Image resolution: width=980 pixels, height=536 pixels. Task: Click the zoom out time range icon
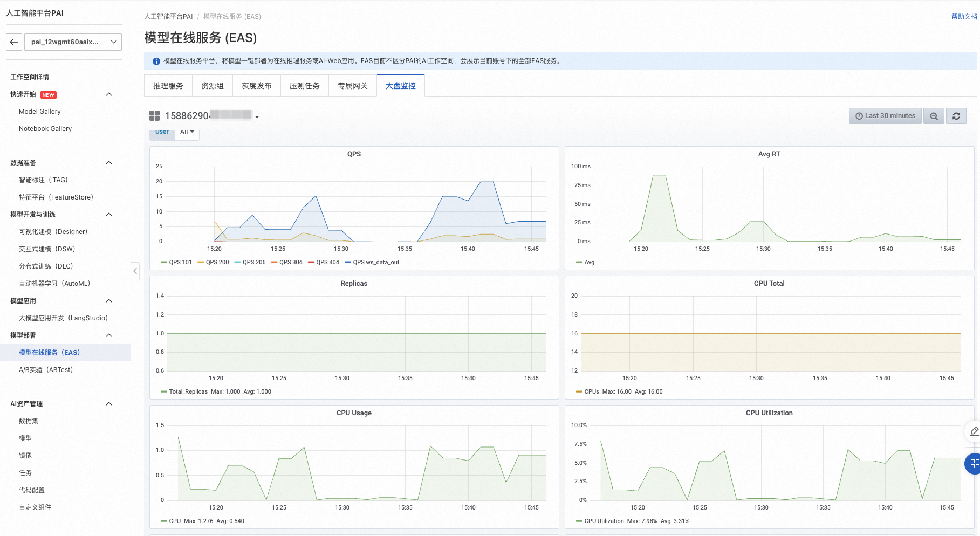pyautogui.click(x=934, y=116)
